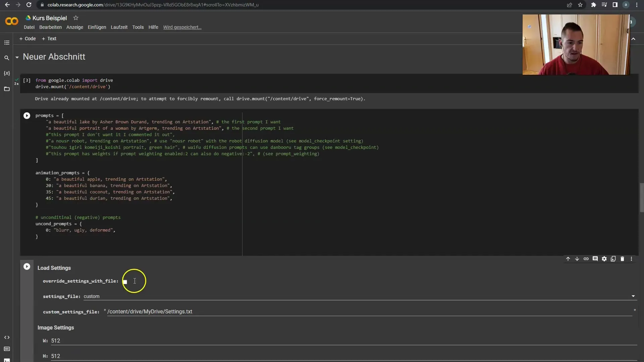The width and height of the screenshot is (644, 362).
Task: Click the Wird gespeichert link
Action: [182, 27]
